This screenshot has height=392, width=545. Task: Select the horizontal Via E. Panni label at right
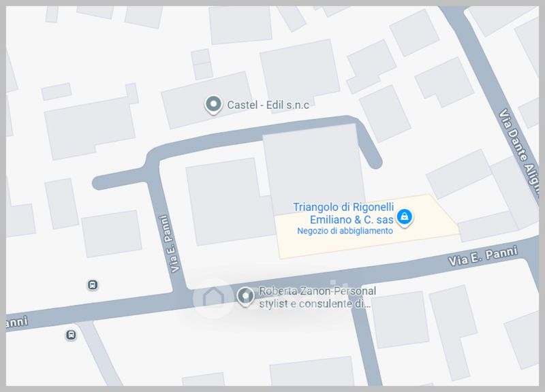click(483, 256)
